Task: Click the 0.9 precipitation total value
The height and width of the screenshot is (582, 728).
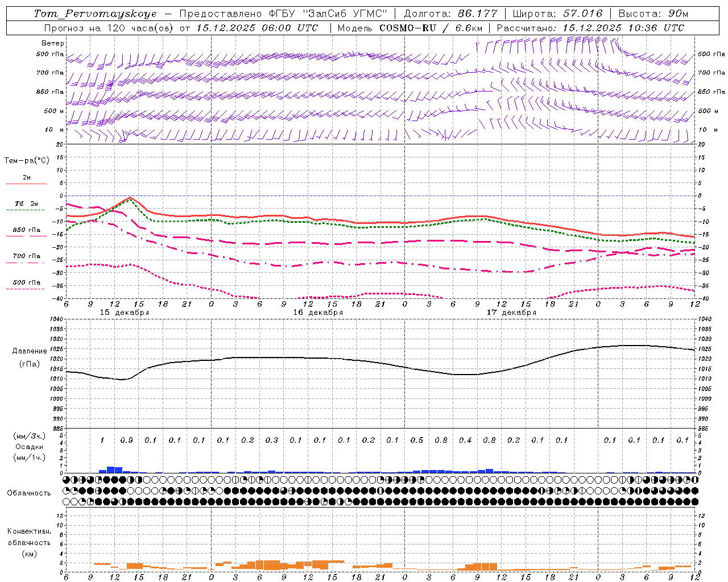Action: pyautogui.click(x=126, y=440)
